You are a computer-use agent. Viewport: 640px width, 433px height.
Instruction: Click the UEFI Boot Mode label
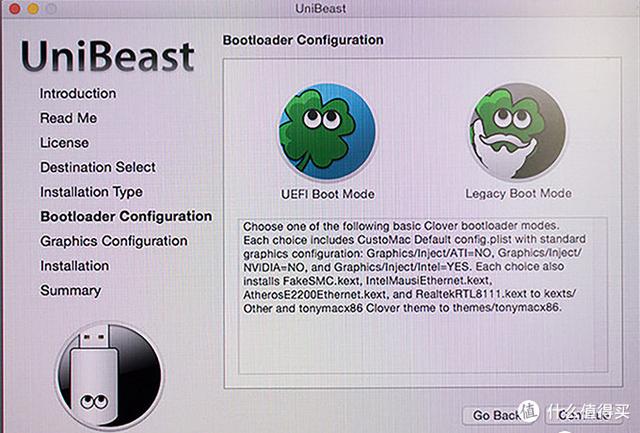click(x=328, y=194)
